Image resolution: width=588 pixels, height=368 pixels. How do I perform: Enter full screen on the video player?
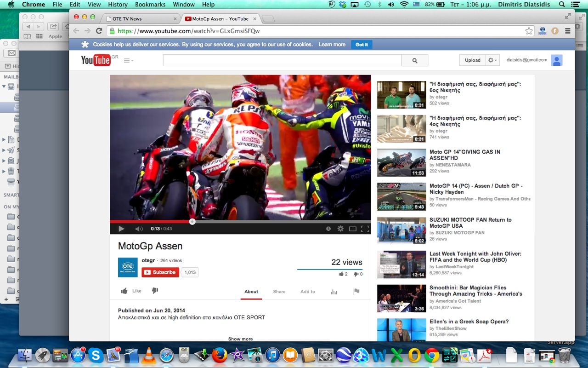365,229
